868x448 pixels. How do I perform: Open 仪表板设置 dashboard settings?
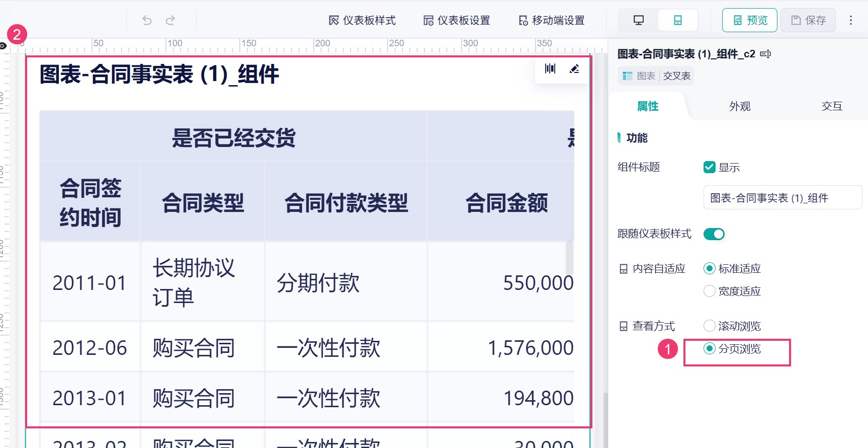coord(457,20)
